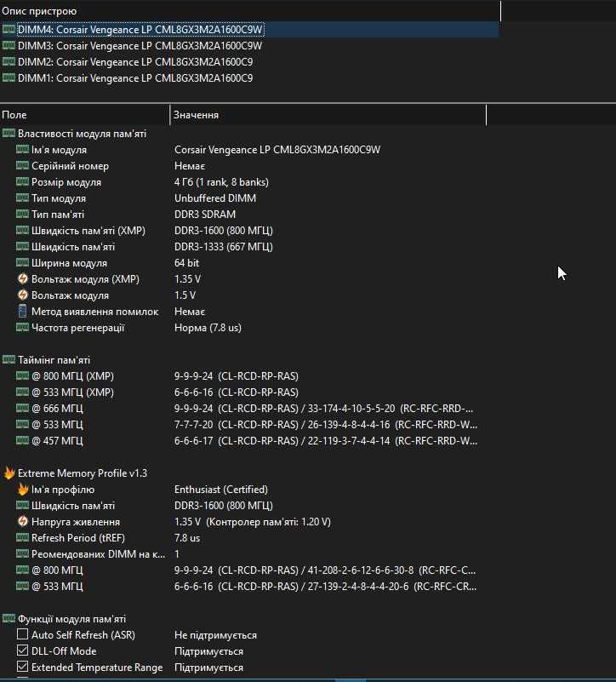Click the flame icon beside 'Ім'я профілю'
616x682 pixels.
click(x=23, y=489)
